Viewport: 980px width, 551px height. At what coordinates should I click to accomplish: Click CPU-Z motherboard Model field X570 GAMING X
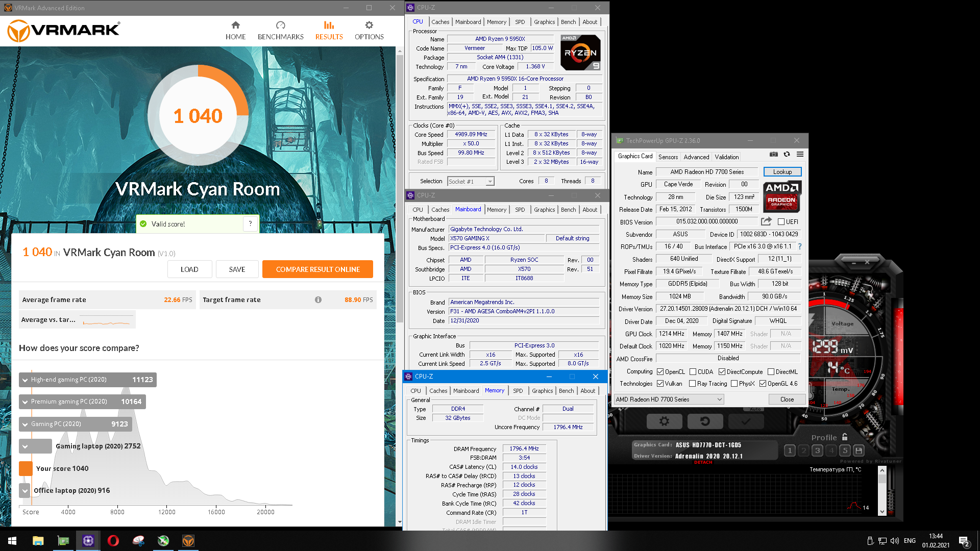(497, 238)
